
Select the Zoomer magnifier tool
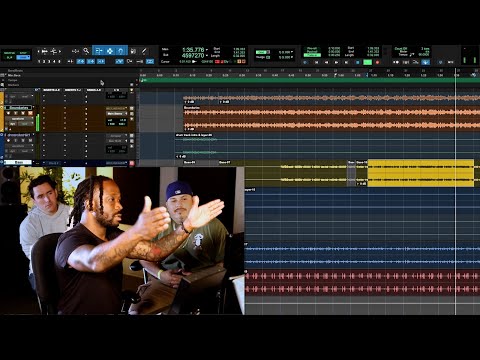tap(86, 51)
